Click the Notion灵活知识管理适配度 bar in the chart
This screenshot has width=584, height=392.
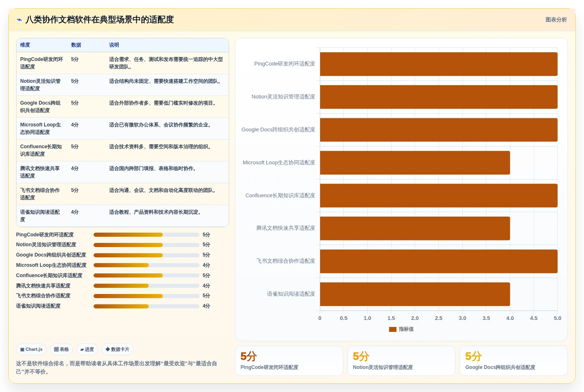(x=439, y=97)
